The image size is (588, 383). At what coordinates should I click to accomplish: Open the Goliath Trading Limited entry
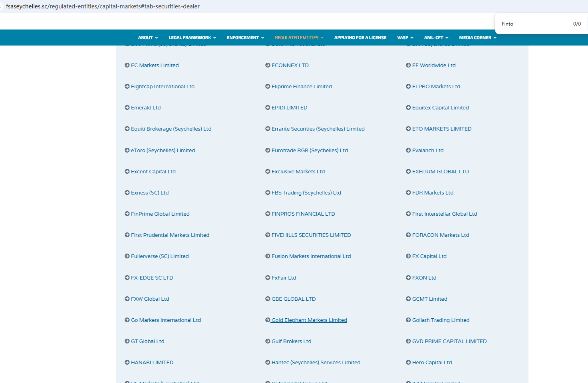(441, 320)
